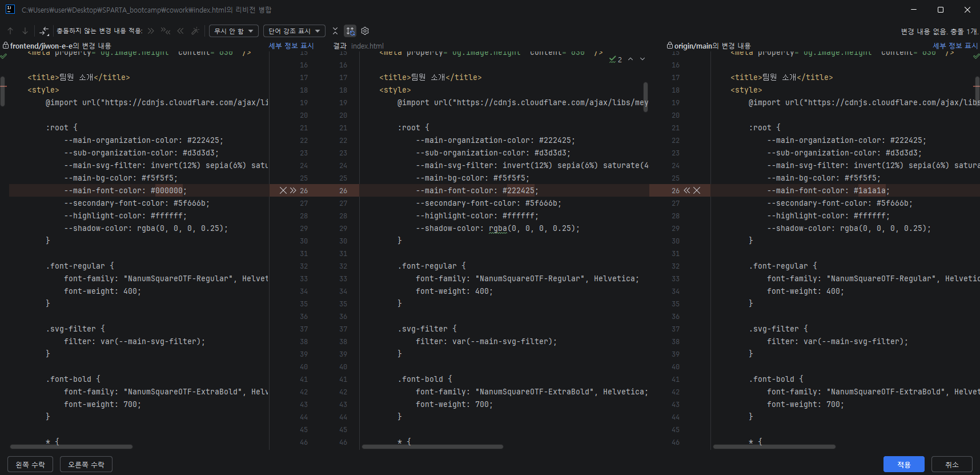Jump to the next highlighted problem chevron
The width and height of the screenshot is (980, 475).
[x=642, y=59]
